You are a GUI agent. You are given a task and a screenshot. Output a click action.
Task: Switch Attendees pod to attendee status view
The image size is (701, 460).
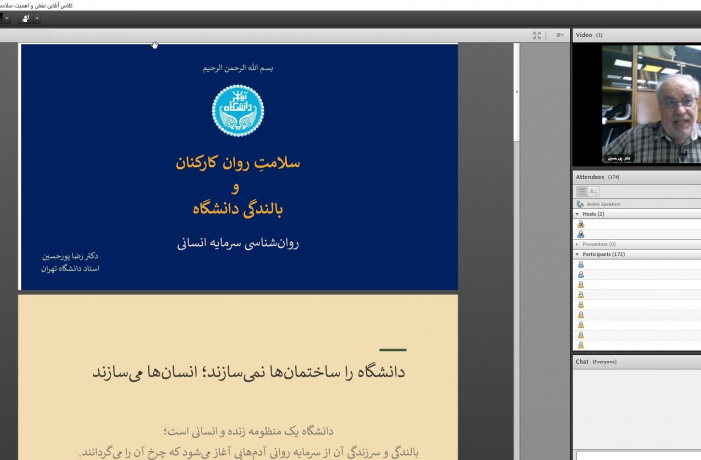tap(594, 191)
